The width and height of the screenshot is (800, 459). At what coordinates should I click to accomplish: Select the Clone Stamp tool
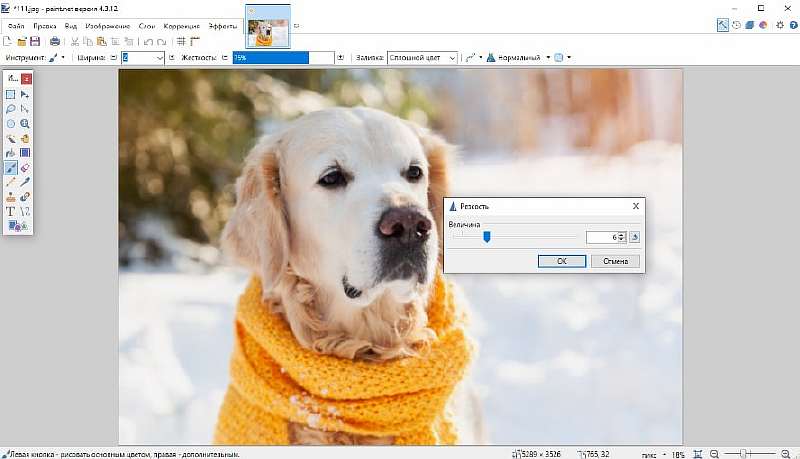click(x=11, y=197)
